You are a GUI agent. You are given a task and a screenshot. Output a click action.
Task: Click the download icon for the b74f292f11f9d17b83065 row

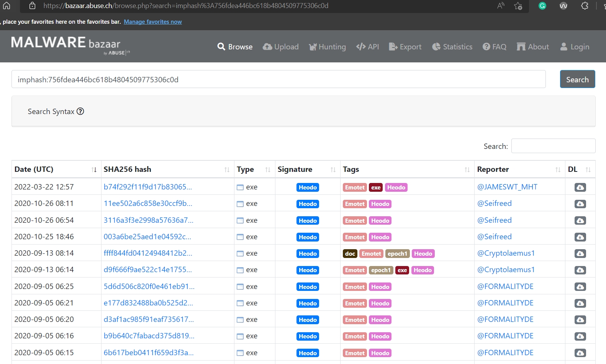click(x=580, y=187)
